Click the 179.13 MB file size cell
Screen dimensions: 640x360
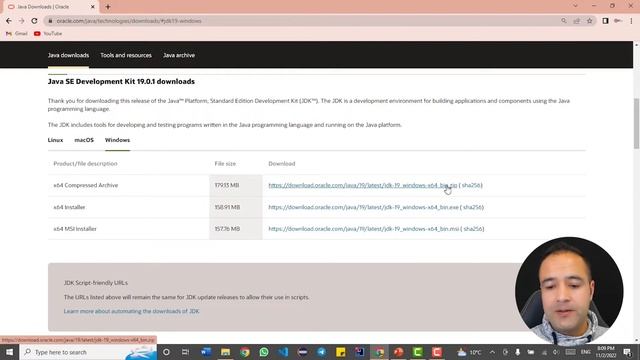coord(236,185)
